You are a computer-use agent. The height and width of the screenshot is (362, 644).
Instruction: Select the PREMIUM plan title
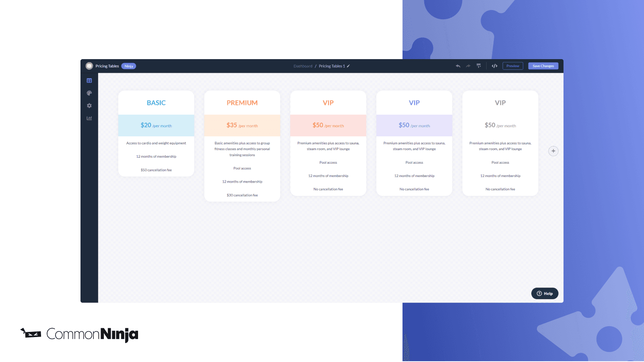(242, 103)
